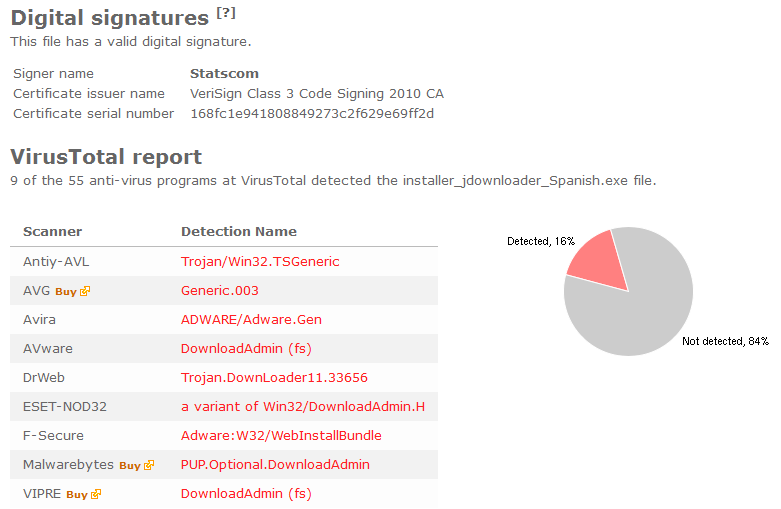This screenshot has width=781, height=509.
Task: Follow the Malwarebytes Buy link
Action: (130, 466)
